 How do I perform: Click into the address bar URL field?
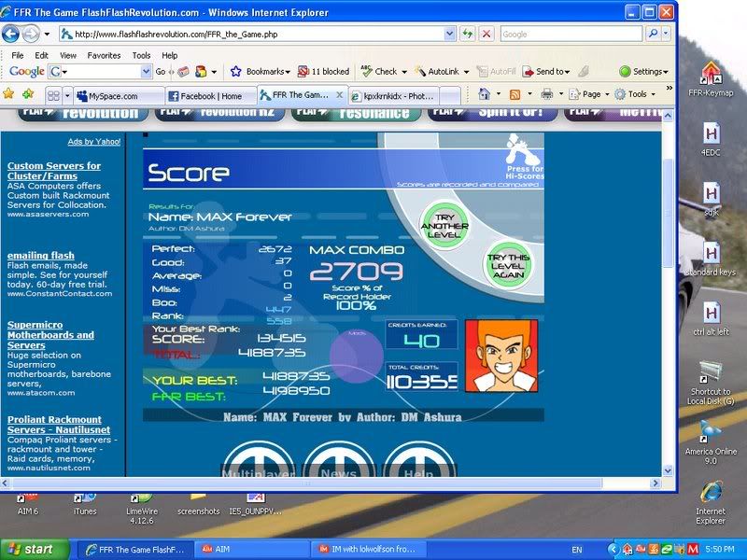258,34
